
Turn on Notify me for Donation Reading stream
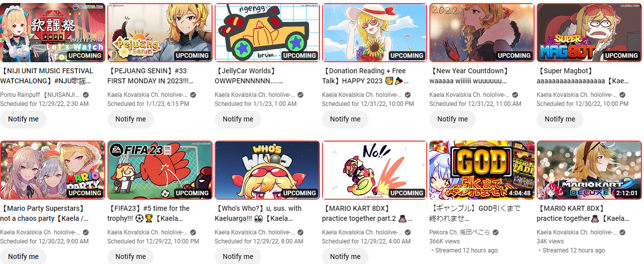(x=345, y=119)
